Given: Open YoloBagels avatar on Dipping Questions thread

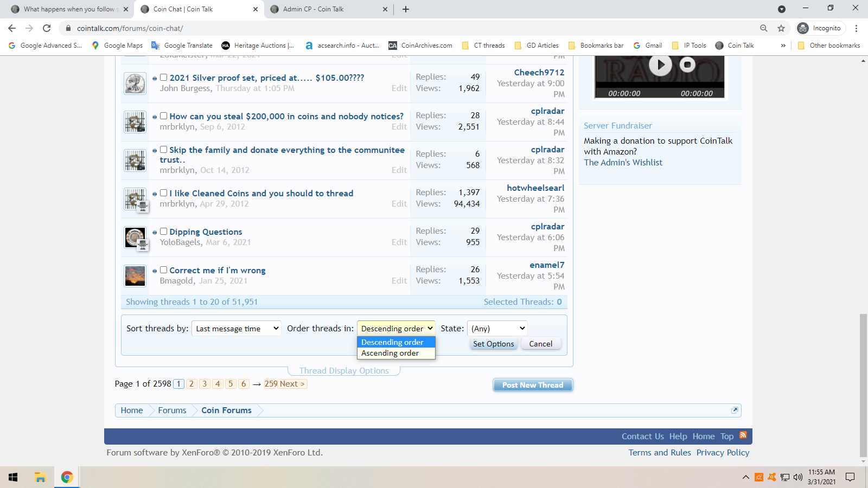Looking at the screenshot, I should coord(135,237).
